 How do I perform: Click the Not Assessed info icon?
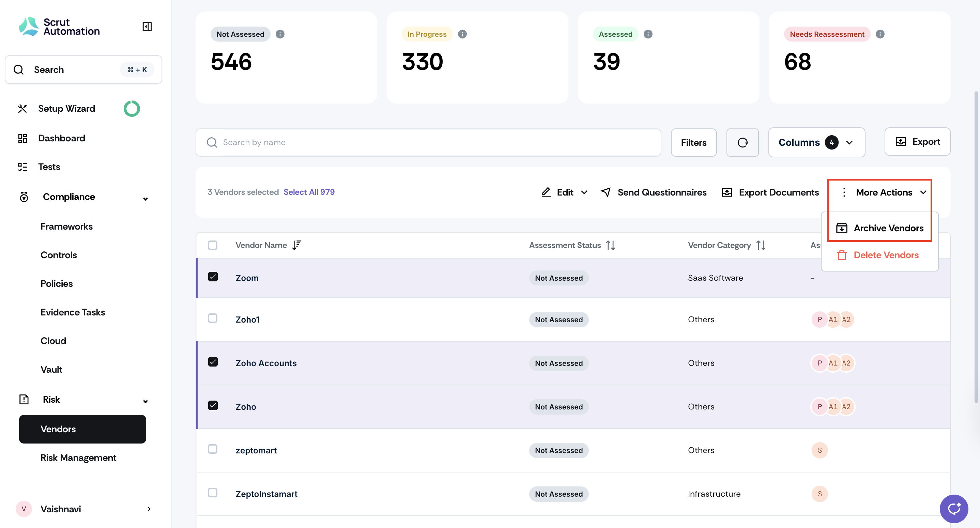280,34
